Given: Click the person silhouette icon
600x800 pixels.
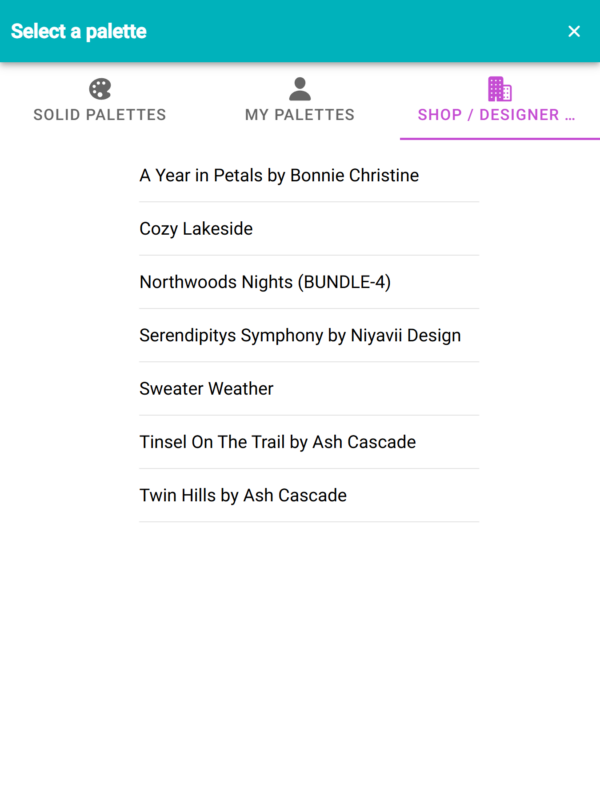Looking at the screenshot, I should click(x=300, y=89).
